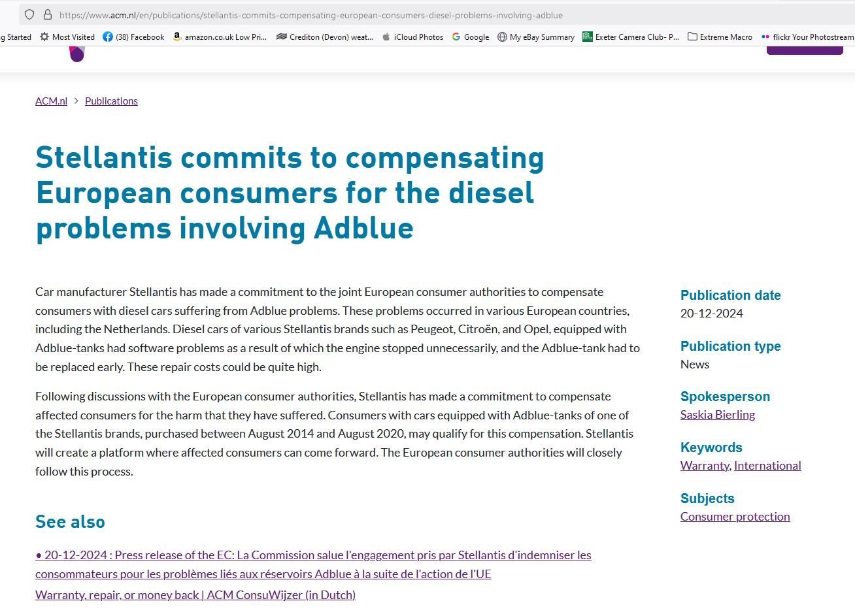
Task: Open the Consumer protection subject link
Action: pyautogui.click(x=735, y=516)
